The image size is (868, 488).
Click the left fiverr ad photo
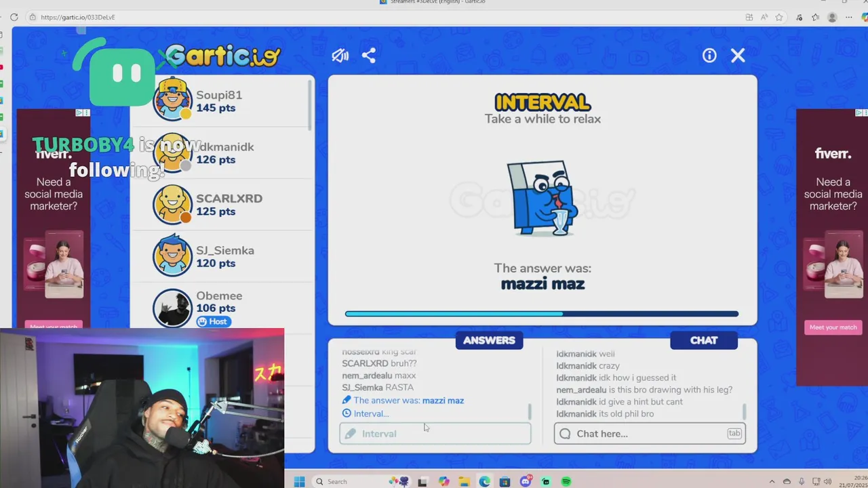(x=64, y=265)
